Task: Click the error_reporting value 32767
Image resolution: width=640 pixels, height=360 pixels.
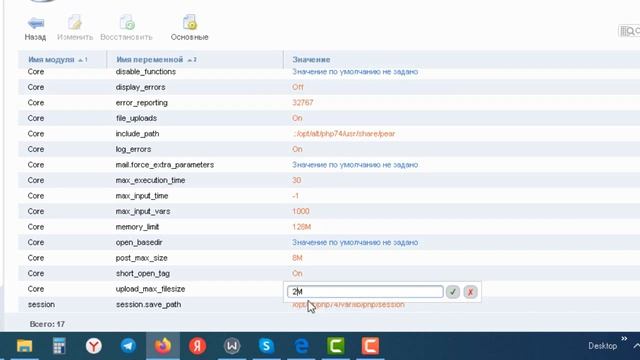Action: [302, 103]
